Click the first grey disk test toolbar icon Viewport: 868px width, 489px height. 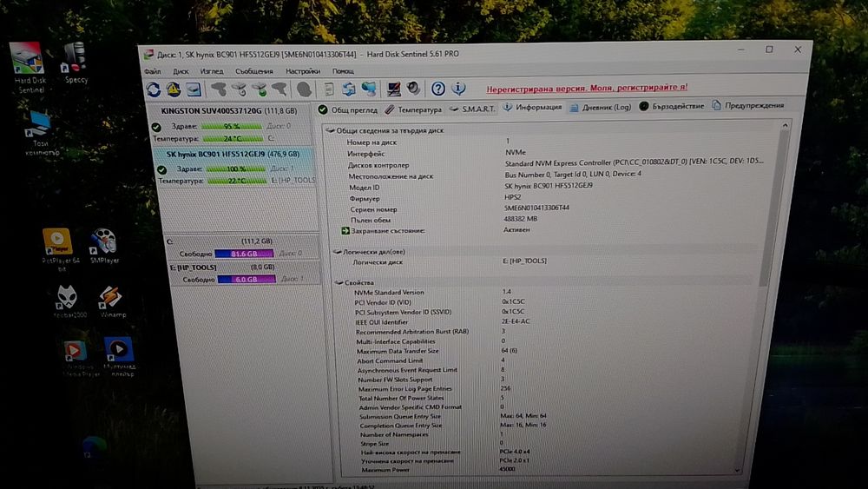[x=220, y=89]
